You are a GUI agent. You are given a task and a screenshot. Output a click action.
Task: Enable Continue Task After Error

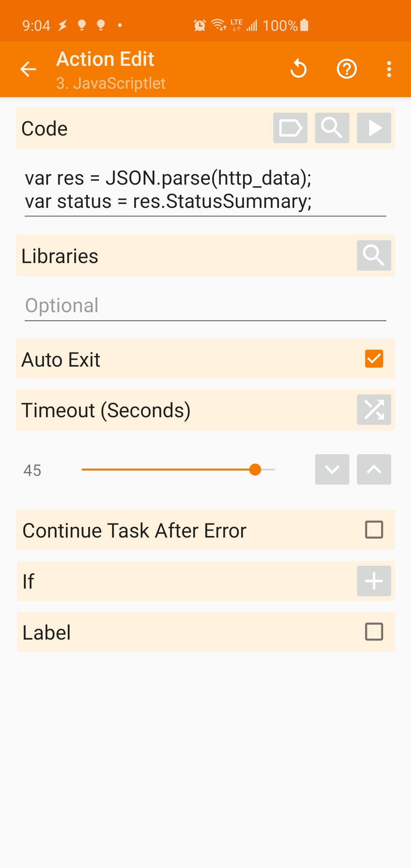[x=373, y=530]
